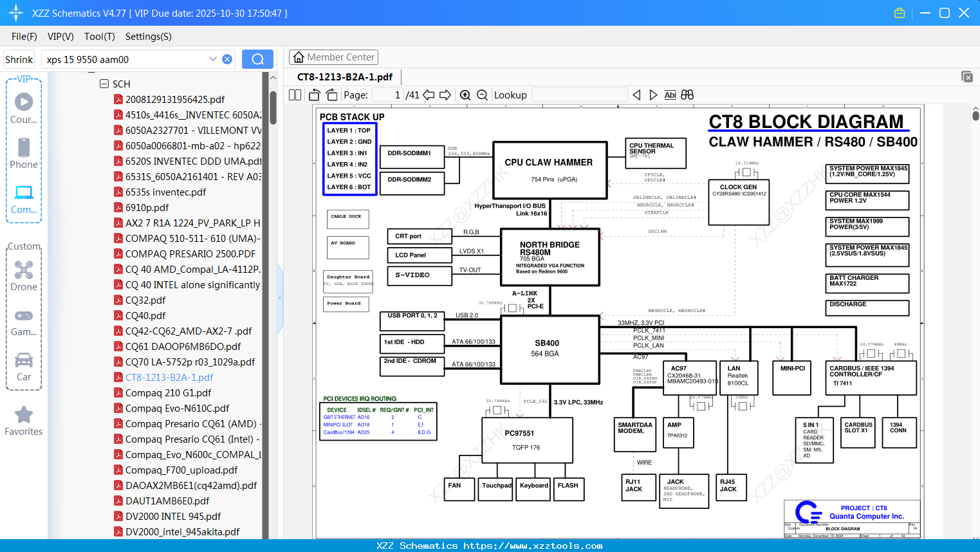Click the binoculars search icon

687,95
